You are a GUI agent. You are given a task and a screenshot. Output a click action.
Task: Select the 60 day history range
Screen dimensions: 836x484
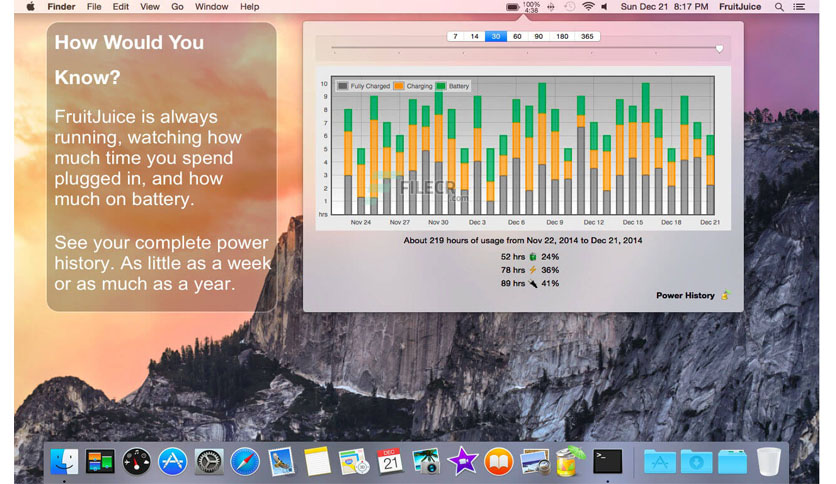click(x=517, y=36)
